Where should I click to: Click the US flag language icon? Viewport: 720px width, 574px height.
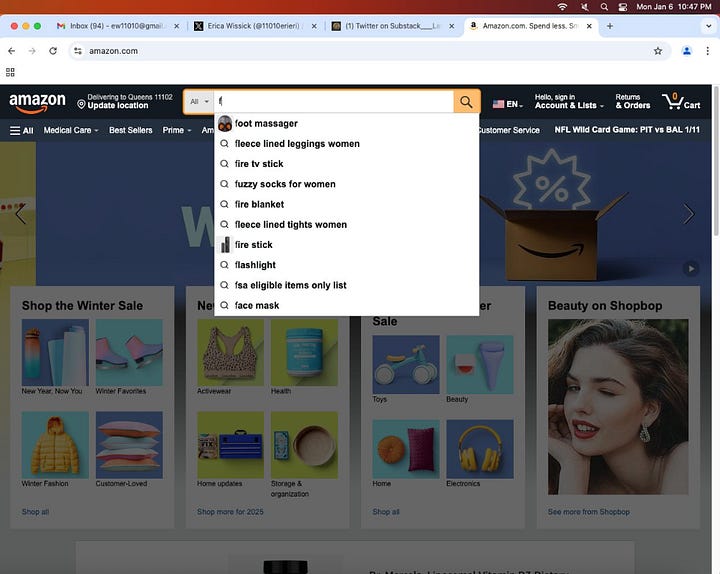click(498, 104)
